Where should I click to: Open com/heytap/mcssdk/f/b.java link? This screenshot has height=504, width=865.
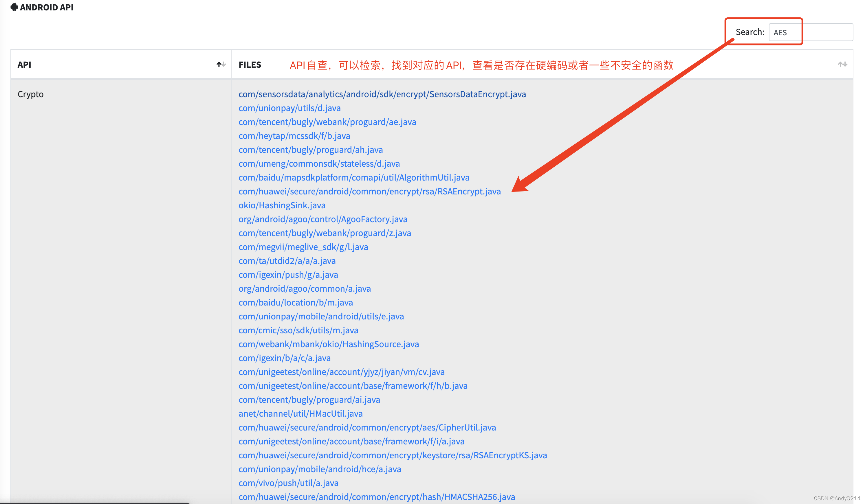coord(294,136)
